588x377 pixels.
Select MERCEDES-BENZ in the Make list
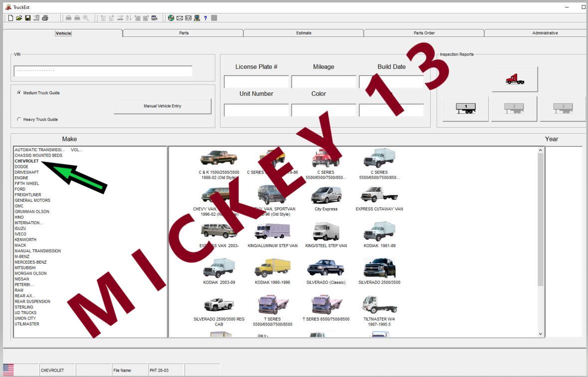pyautogui.click(x=30, y=262)
